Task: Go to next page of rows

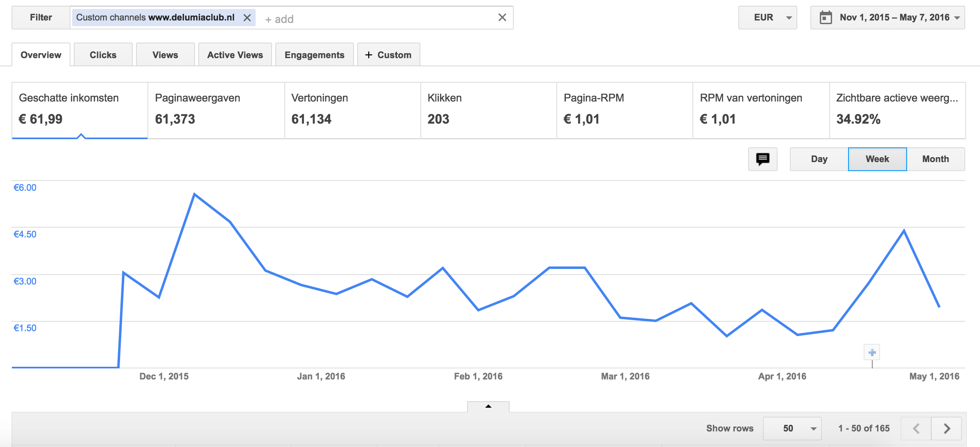Action: [x=946, y=429]
